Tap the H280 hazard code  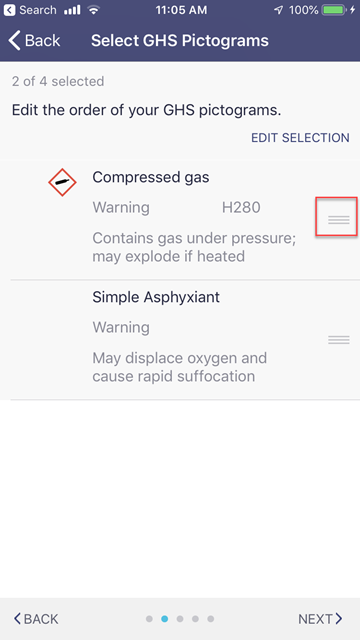click(241, 208)
